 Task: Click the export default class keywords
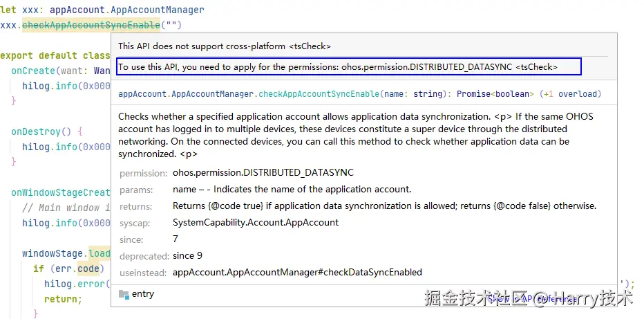pos(54,55)
